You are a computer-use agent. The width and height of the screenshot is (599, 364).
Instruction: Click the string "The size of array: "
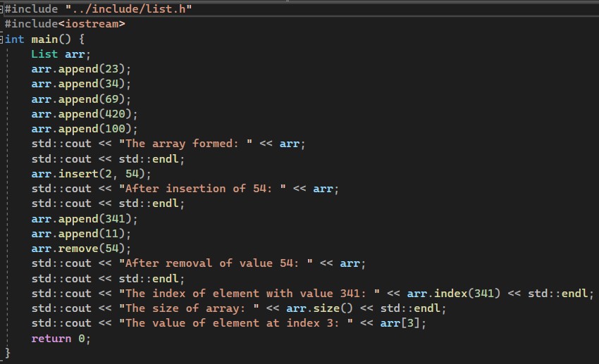[x=189, y=308]
